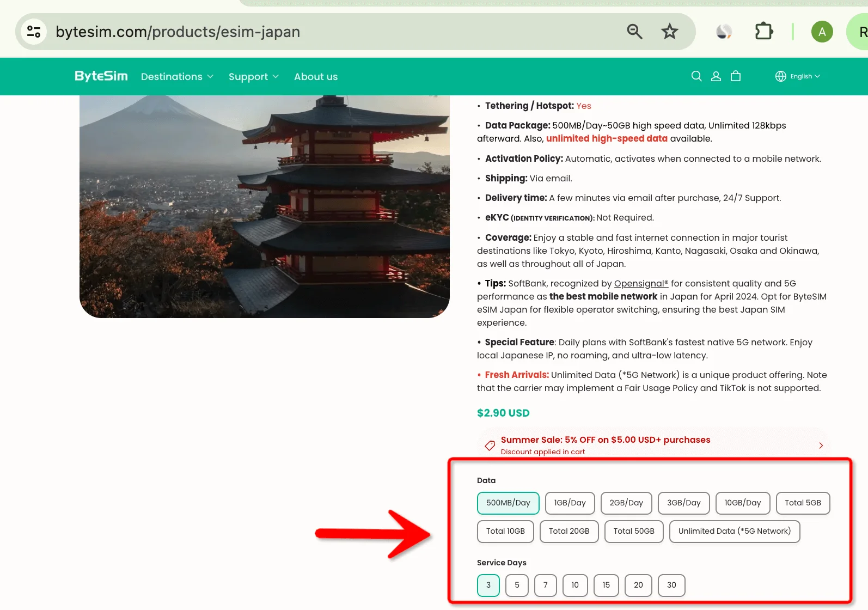Open the profile avatar labeled A
Viewport: 868px width, 610px height.
822,32
